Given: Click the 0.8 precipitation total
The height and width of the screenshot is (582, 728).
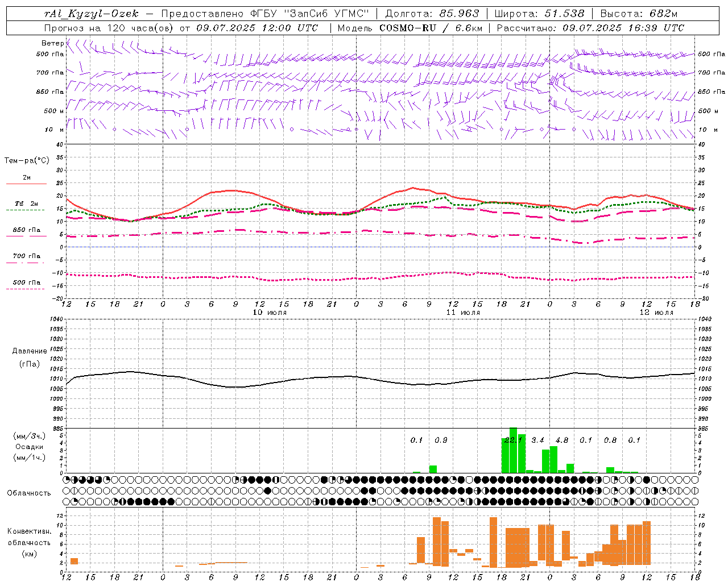Looking at the screenshot, I should click(610, 440).
